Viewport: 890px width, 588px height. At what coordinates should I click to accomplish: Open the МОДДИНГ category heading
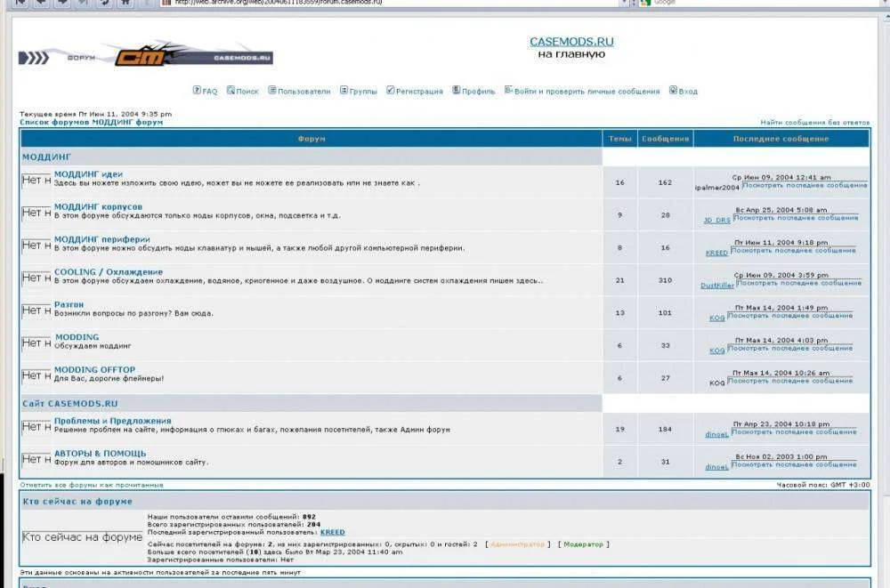click(x=46, y=157)
